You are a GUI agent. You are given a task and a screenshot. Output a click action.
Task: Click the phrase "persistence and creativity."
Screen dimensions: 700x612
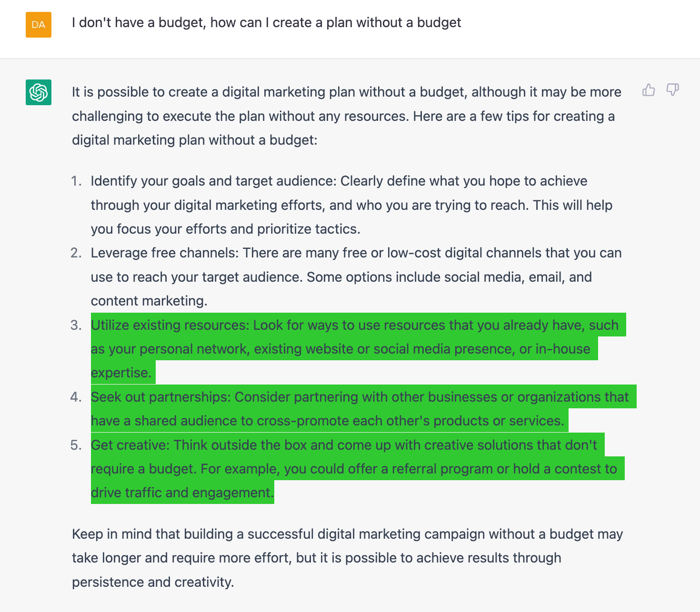pos(153,582)
